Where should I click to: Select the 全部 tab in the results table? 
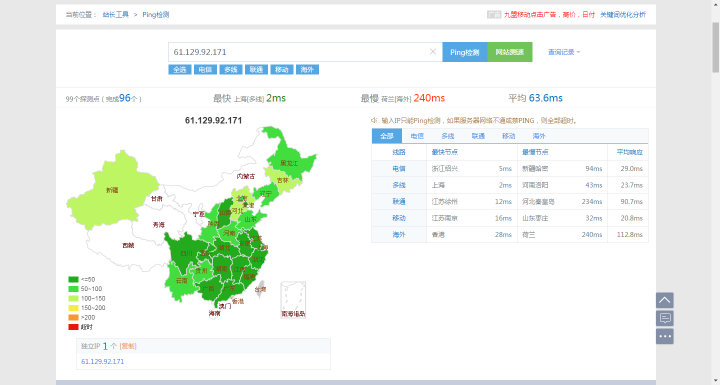pos(387,136)
